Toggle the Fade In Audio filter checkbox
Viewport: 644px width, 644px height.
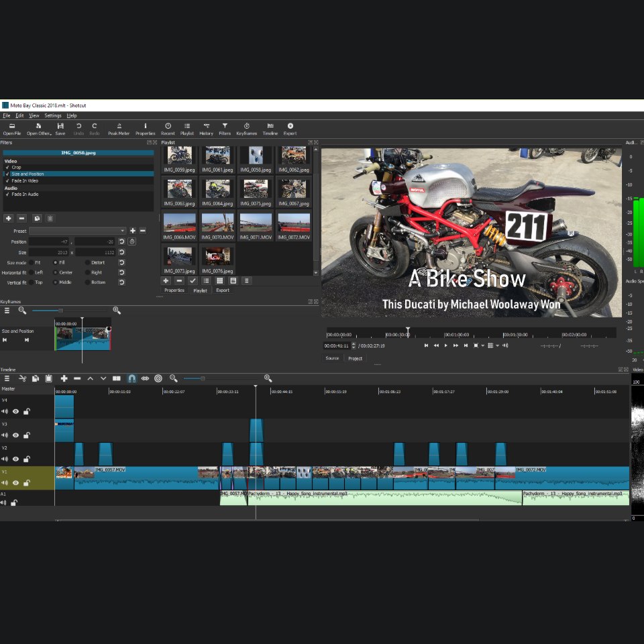(7, 195)
